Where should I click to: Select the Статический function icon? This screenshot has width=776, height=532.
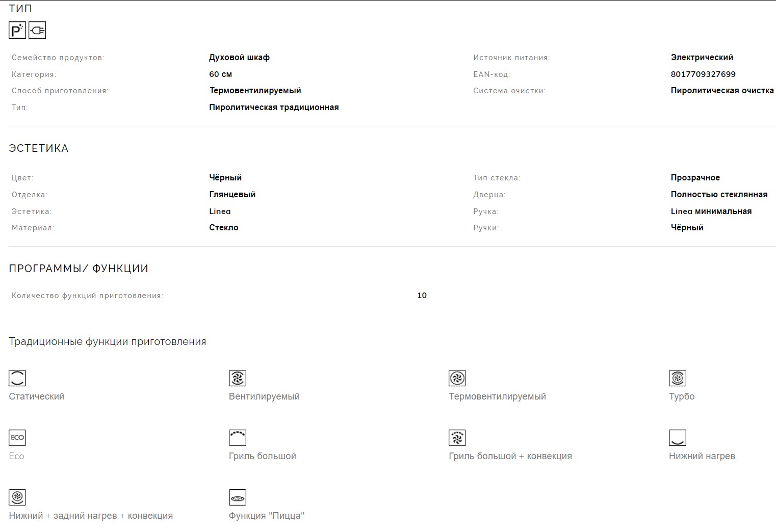pos(17,378)
